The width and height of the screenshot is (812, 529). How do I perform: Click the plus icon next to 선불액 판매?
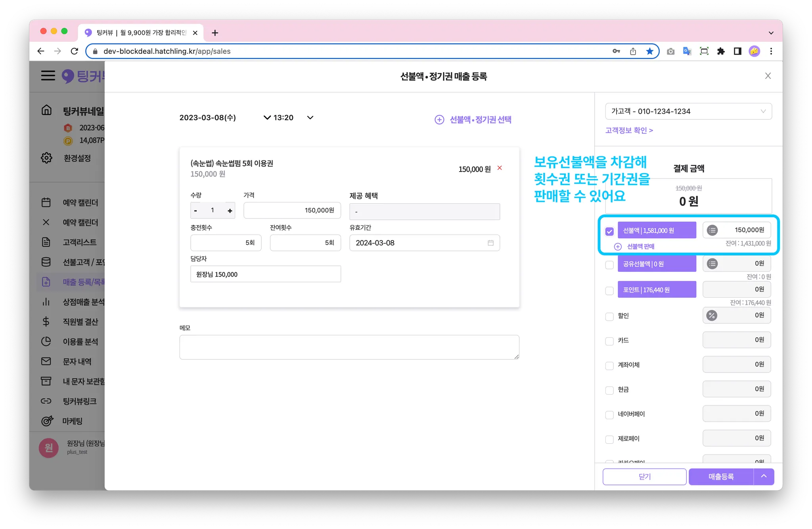coord(618,246)
